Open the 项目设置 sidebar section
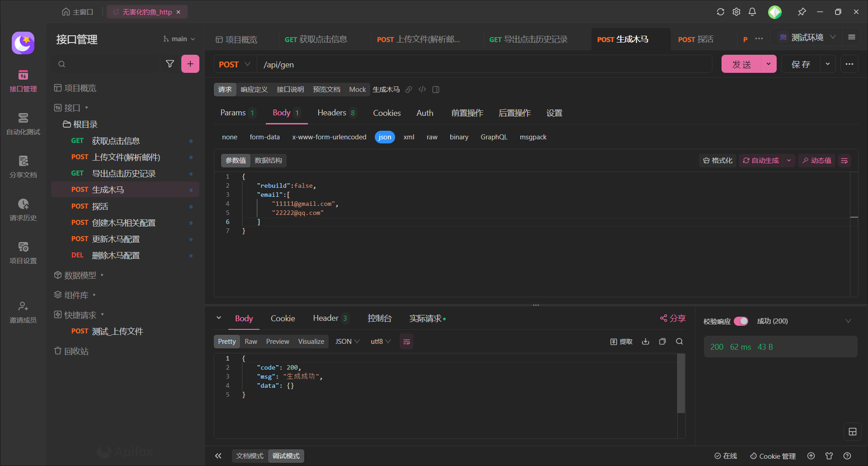The width and height of the screenshot is (868, 466). (x=23, y=253)
